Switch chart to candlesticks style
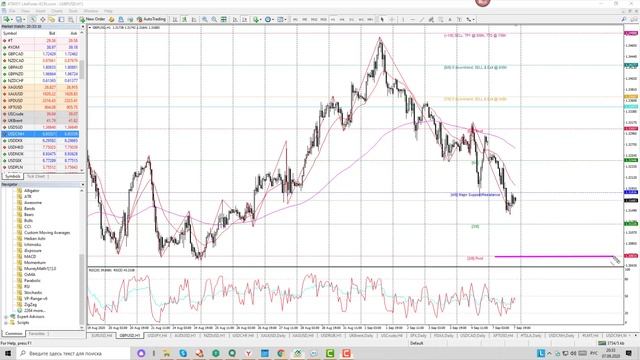 (x=184, y=19)
